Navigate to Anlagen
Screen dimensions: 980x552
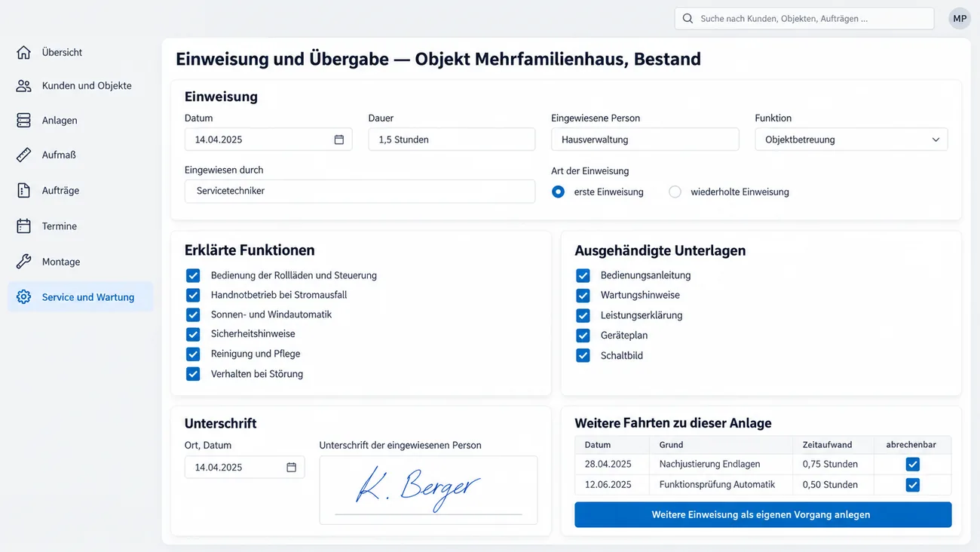click(60, 120)
